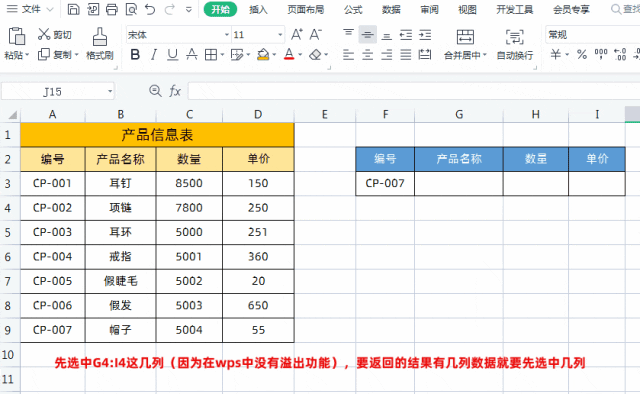This screenshot has width=640, height=394.
Task: Toggle underline formatting
Action: click(173, 54)
